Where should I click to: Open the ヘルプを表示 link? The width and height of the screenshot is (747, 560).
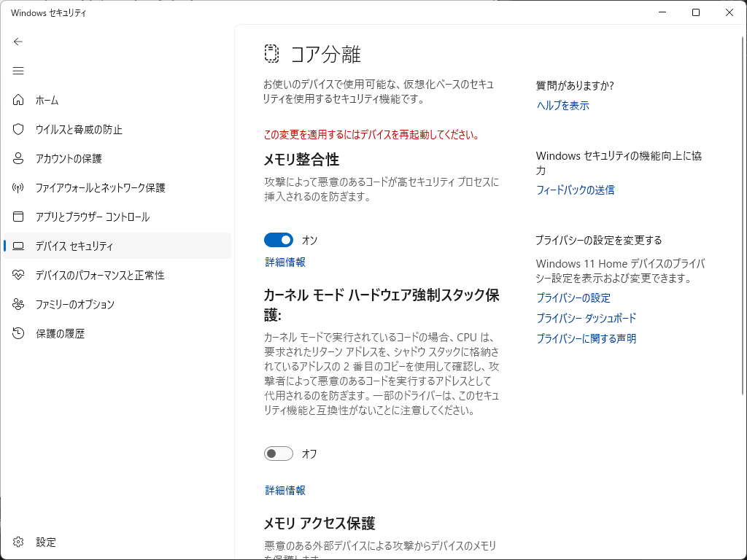pos(562,106)
